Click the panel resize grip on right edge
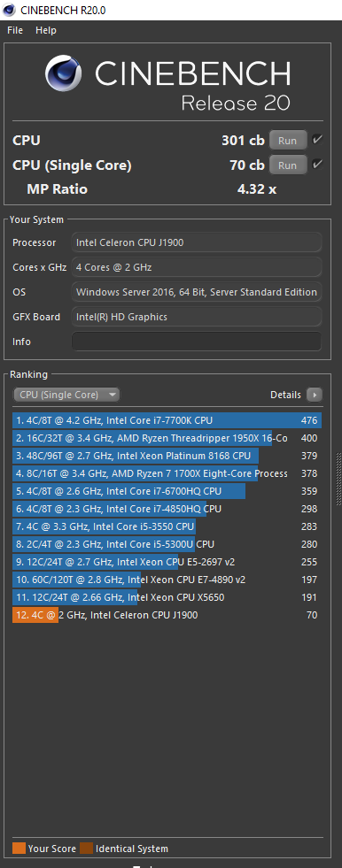The height and width of the screenshot is (868, 342). [x=338, y=480]
